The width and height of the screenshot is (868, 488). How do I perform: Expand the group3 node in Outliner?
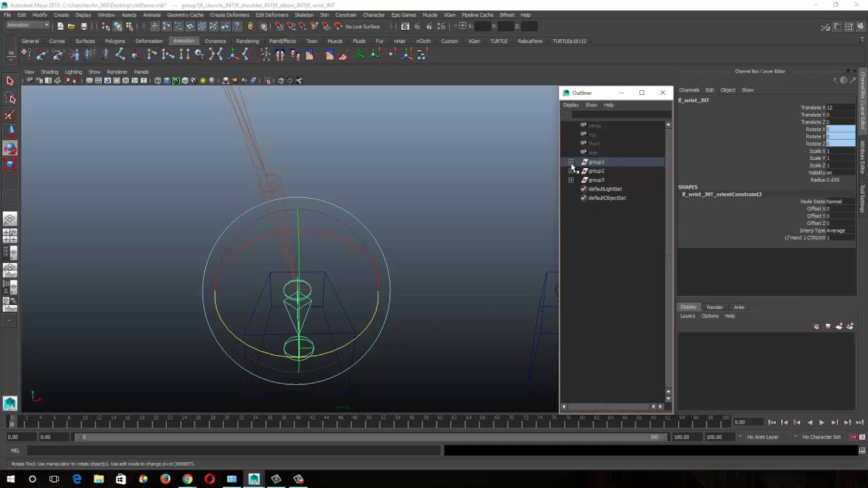click(571, 180)
